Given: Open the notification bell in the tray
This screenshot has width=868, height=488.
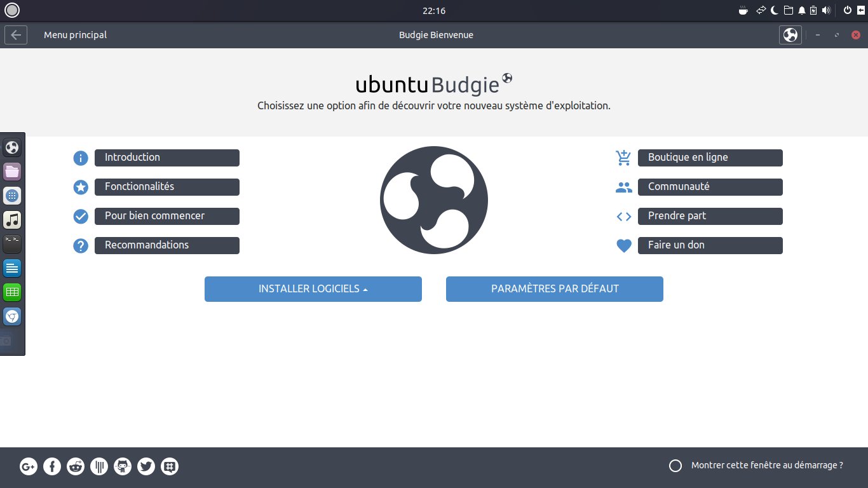Looking at the screenshot, I should (802, 10).
